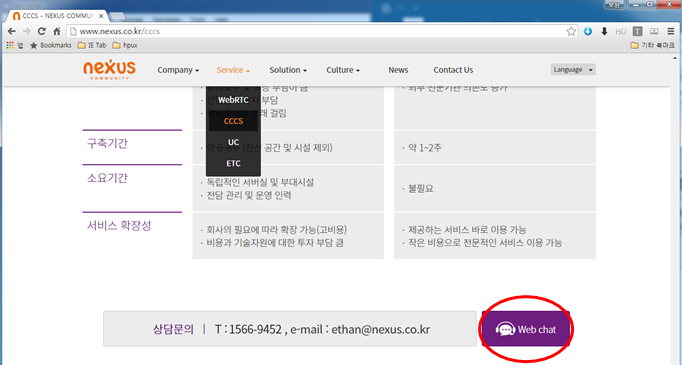Go back using the browser back arrow
Viewport: 682px width, 365px height.
pos(12,31)
